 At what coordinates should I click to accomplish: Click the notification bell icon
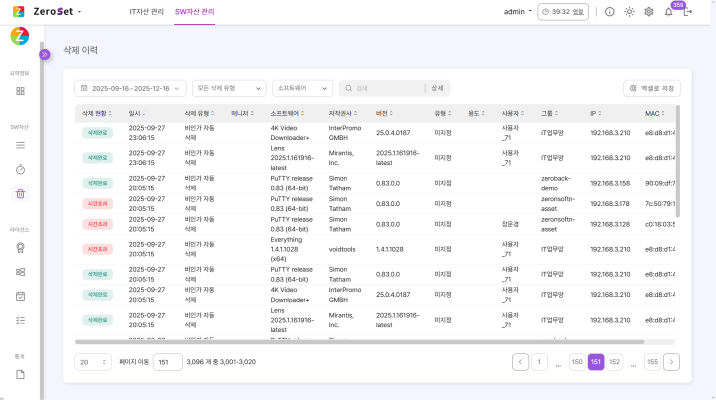click(x=668, y=12)
